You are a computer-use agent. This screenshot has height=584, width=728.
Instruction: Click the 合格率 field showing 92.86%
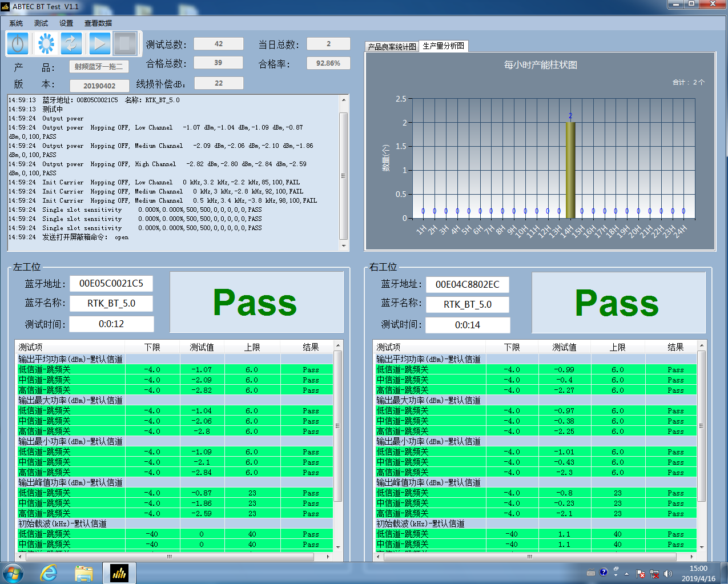pos(328,63)
